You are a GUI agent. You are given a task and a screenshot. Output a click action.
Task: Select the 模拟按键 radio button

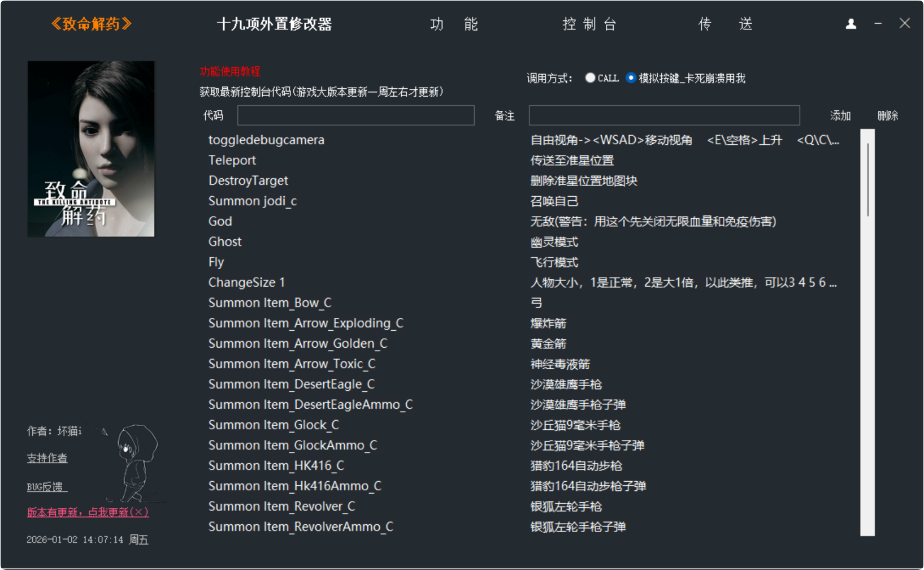pyautogui.click(x=631, y=78)
